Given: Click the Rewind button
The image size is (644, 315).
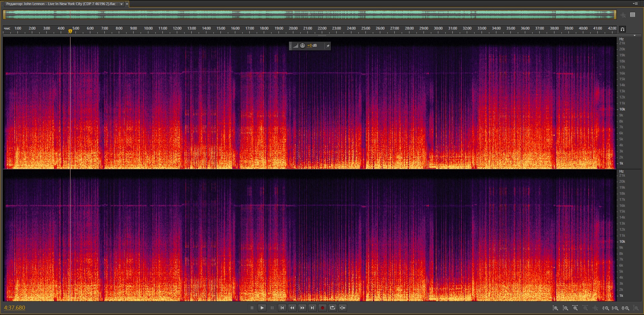Looking at the screenshot, I should 292,308.
